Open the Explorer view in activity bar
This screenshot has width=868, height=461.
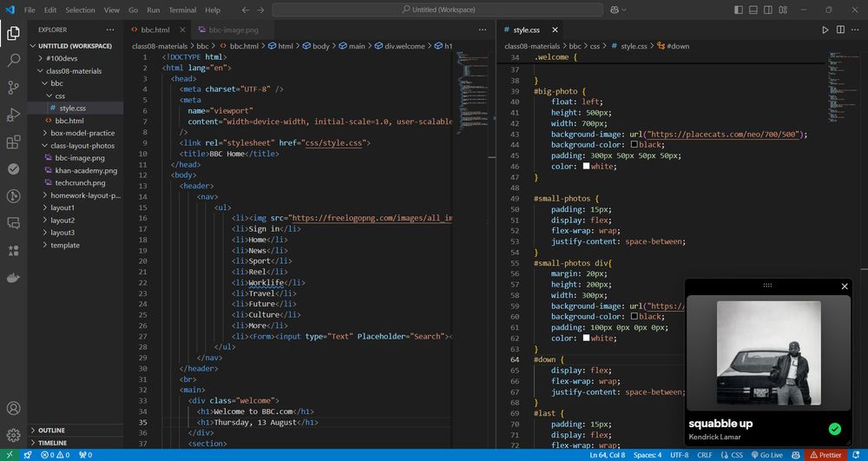(x=13, y=34)
